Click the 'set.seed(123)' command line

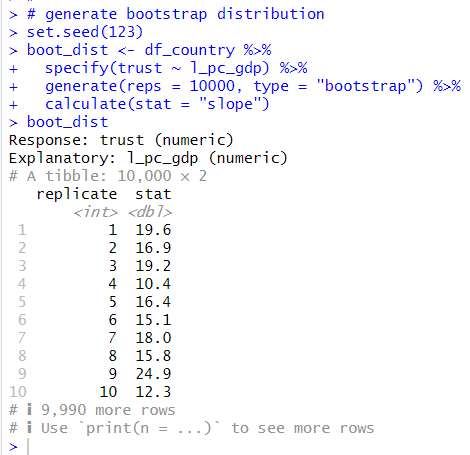(76, 32)
